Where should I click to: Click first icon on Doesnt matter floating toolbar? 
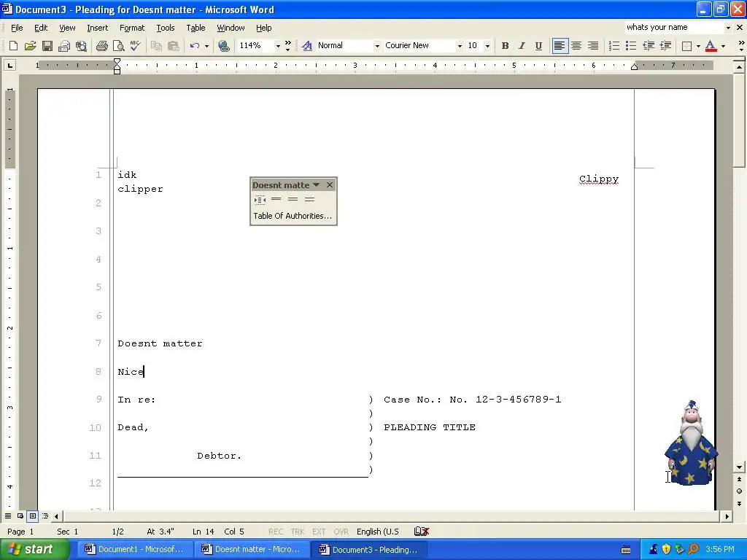(x=260, y=200)
